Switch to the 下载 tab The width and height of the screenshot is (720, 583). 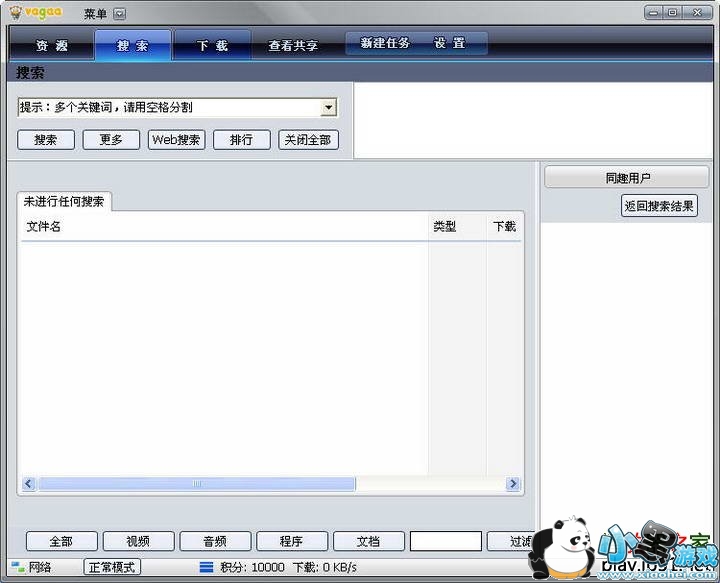pos(213,45)
